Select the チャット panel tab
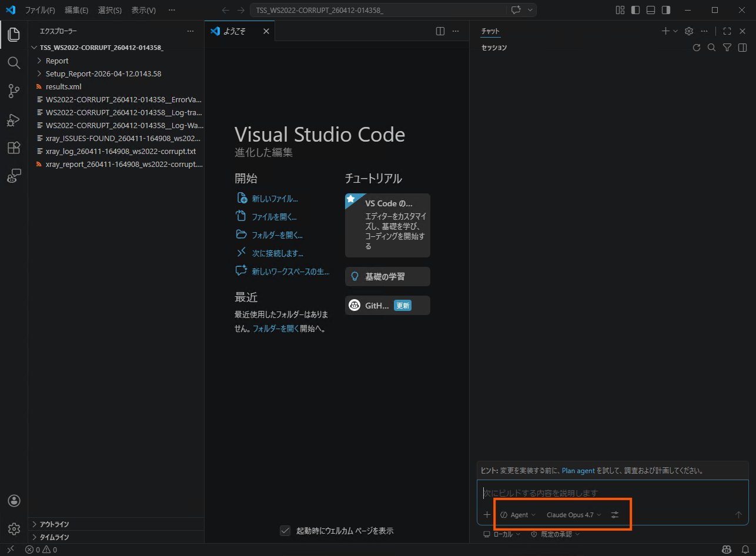Screen dimensions: 756x556 [x=490, y=31]
